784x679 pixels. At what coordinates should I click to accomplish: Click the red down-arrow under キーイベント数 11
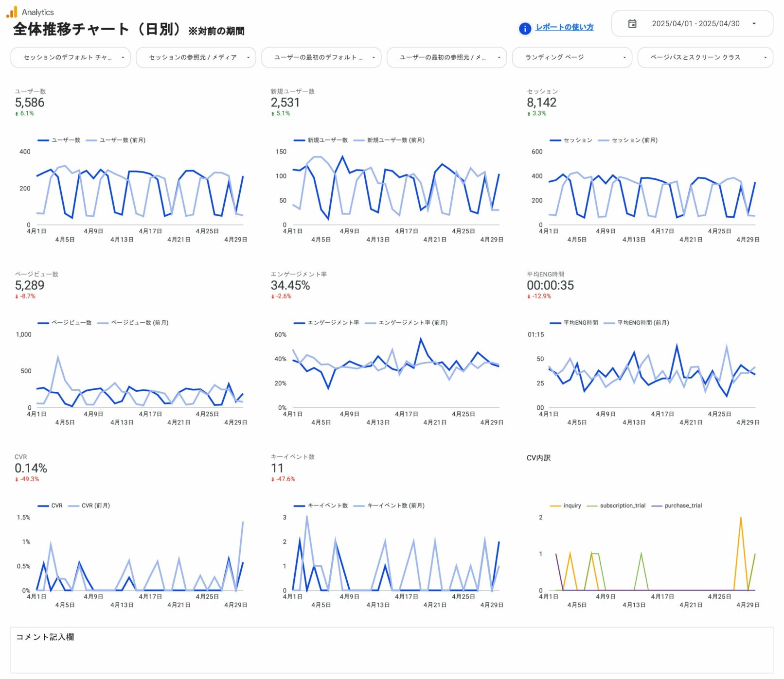pyautogui.click(x=273, y=479)
